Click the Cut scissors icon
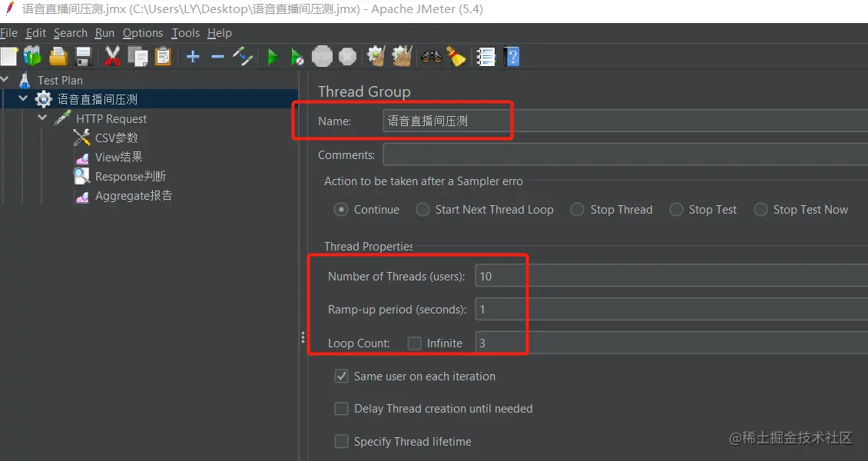The width and height of the screenshot is (868, 461). point(112,56)
